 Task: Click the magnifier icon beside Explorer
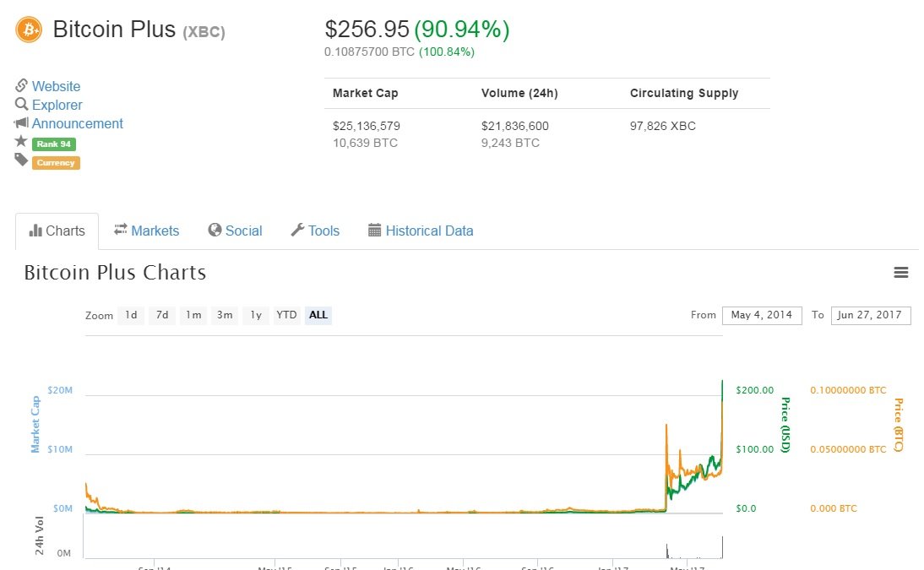[x=21, y=105]
